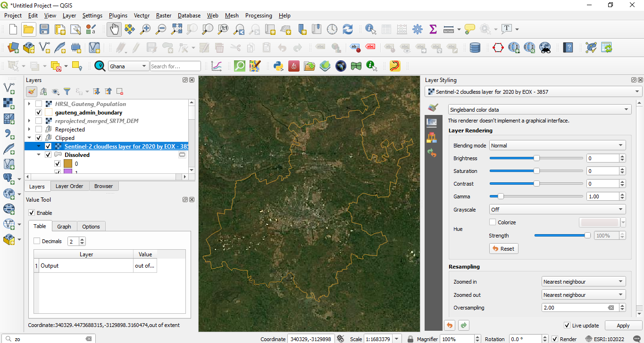Screen dimensions: 644x343
Task: Select the Identify Features tool
Action: pyautogui.click(x=371, y=29)
